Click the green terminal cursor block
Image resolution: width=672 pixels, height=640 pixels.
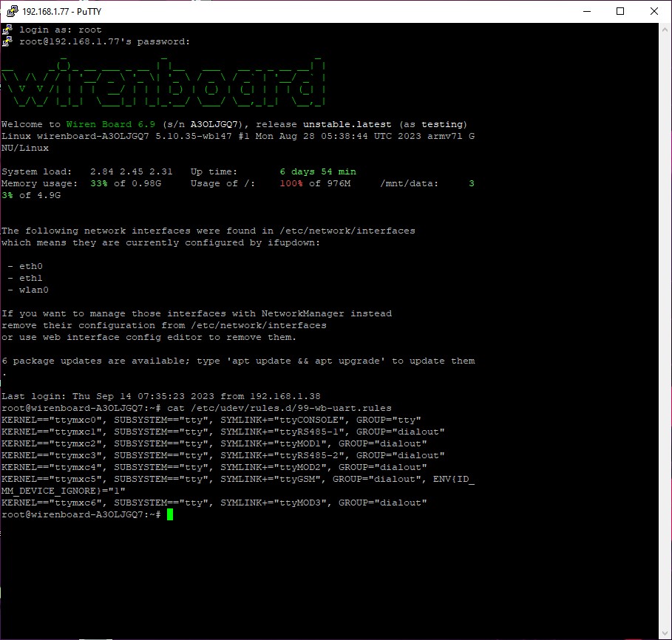click(x=170, y=514)
